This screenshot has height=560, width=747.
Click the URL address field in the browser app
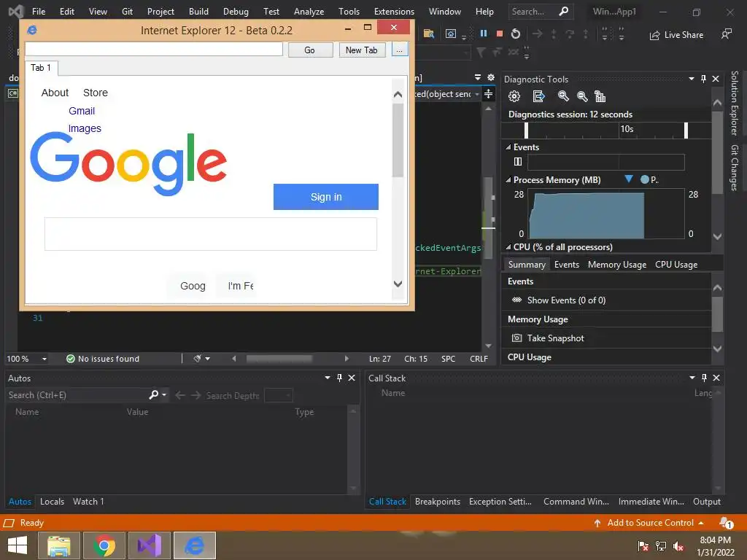coord(154,49)
